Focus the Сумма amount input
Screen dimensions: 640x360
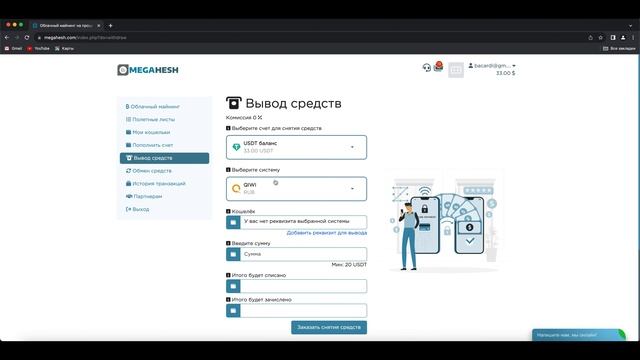click(x=303, y=254)
